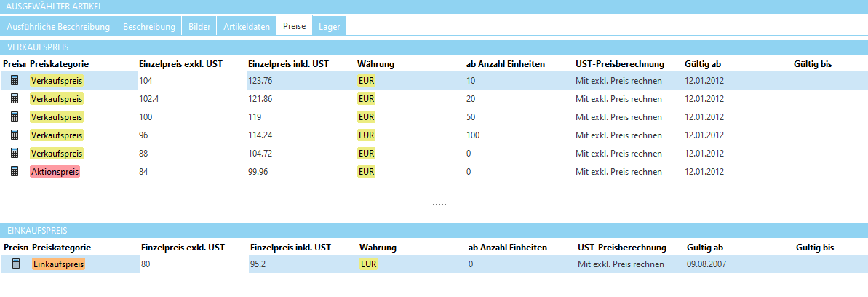Click calculator icon in Einkaufspreis row
Viewport: 868px width, 297px height.
click(16, 264)
